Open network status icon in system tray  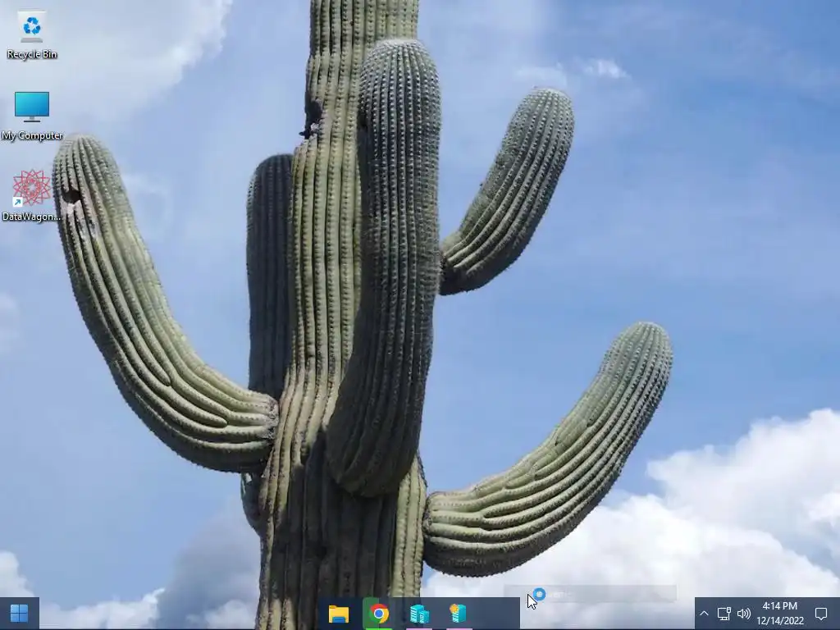coord(724,614)
